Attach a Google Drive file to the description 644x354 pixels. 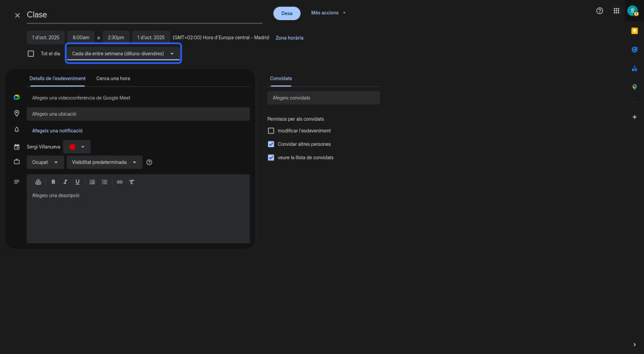(38, 182)
